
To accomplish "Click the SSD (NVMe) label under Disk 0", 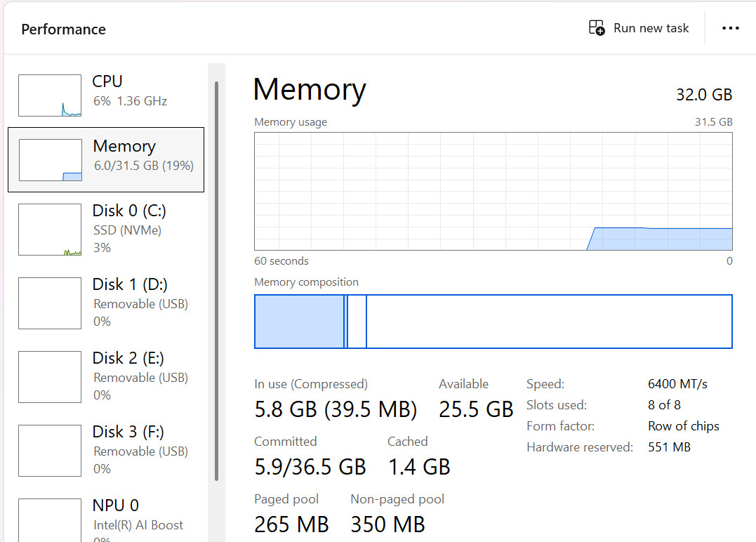I will 127,230.
